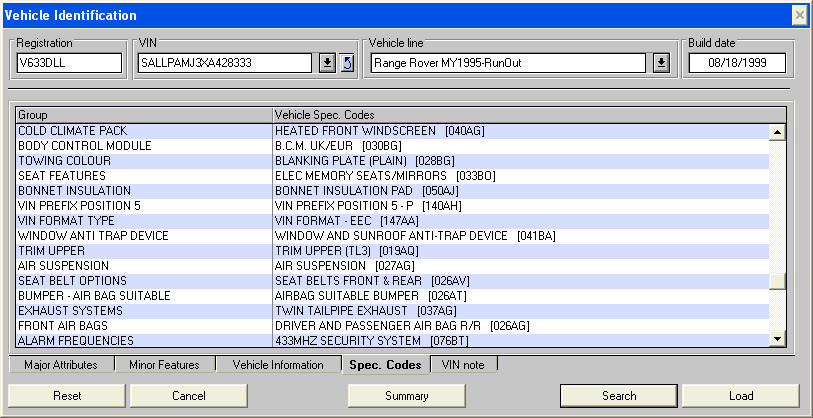Click BLANKING PLATE (PLAIN) [028BG] entry
The height and width of the screenshot is (418, 813).
[x=365, y=161]
